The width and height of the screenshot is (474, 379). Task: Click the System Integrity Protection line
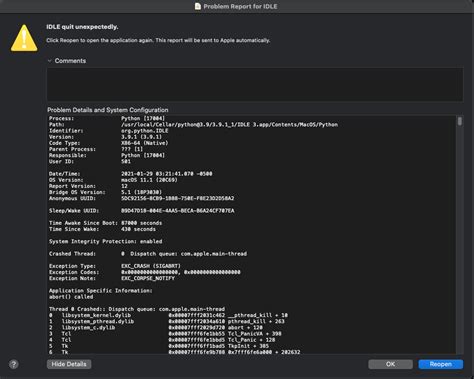[105, 242]
